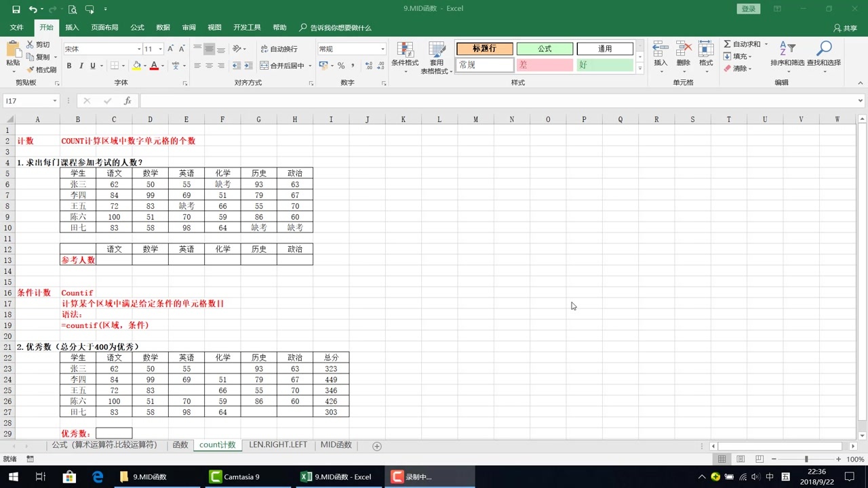Switch to Page Break Preview in status bar
This screenshot has height=488, width=868.
[x=759, y=459]
